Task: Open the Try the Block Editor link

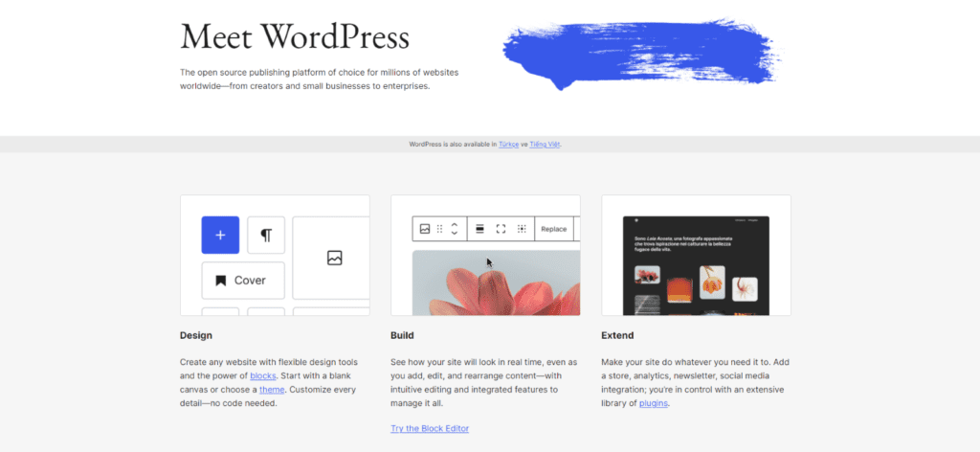Action: (x=430, y=428)
